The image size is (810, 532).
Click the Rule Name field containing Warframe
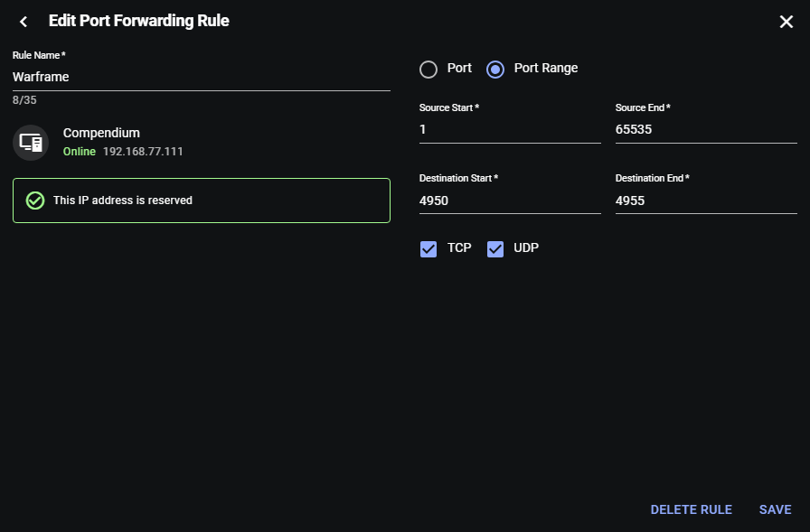pos(201,78)
